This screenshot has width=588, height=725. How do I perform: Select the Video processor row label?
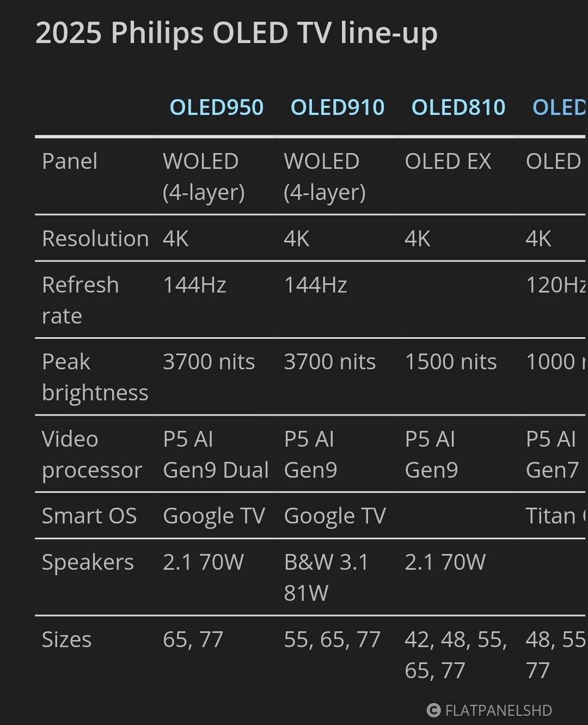point(91,454)
